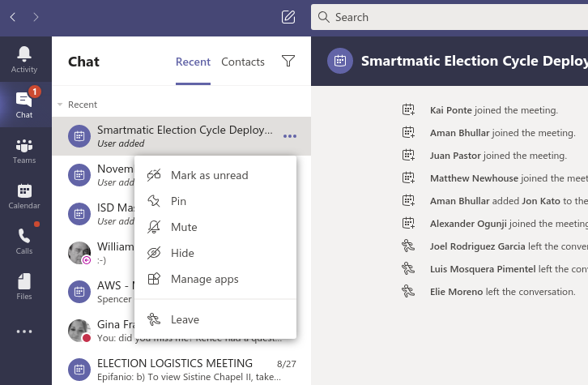
Task: Click the Search box
Action: coord(450,17)
